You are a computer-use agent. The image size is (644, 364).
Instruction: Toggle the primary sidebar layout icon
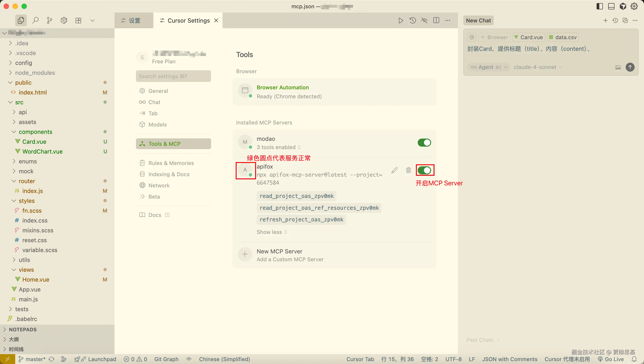tap(600, 6)
